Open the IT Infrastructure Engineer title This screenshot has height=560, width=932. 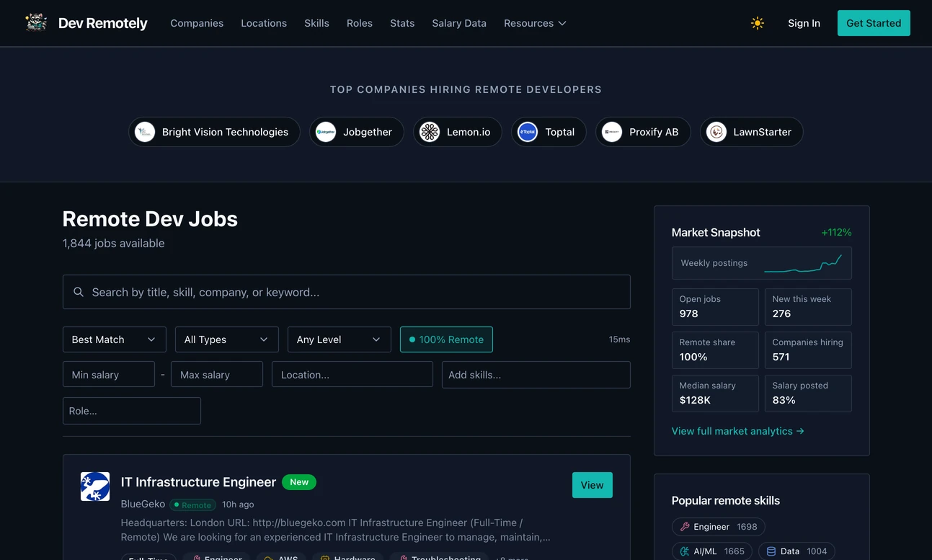pyautogui.click(x=198, y=482)
